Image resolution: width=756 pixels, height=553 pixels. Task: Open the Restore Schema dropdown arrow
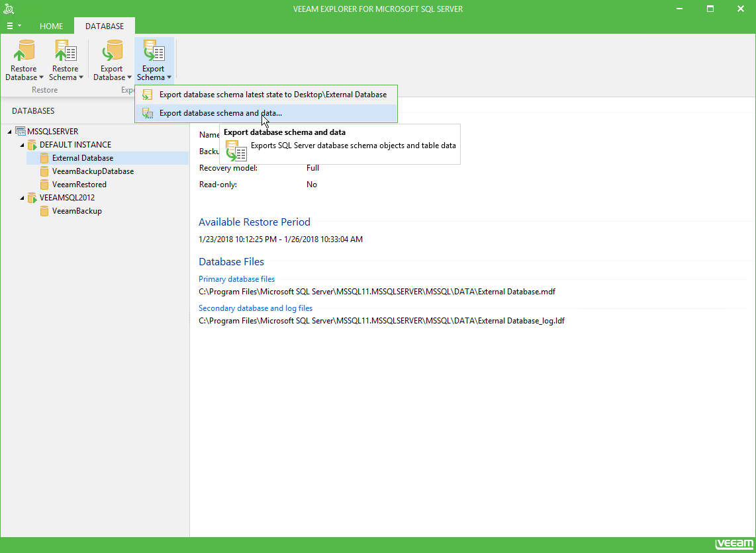point(81,77)
